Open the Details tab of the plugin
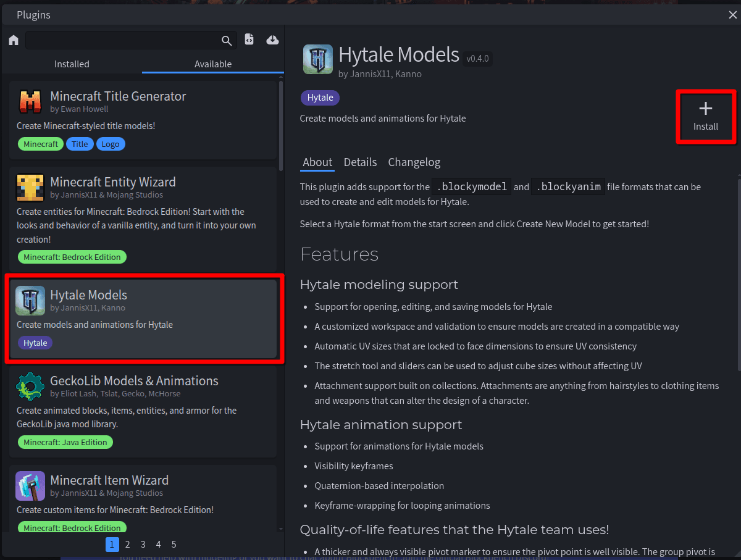The image size is (741, 560). coord(360,162)
